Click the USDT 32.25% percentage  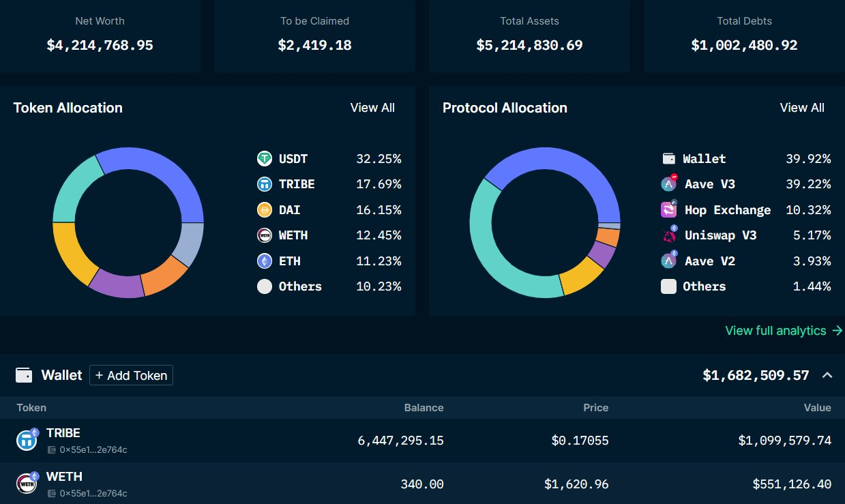click(x=379, y=159)
